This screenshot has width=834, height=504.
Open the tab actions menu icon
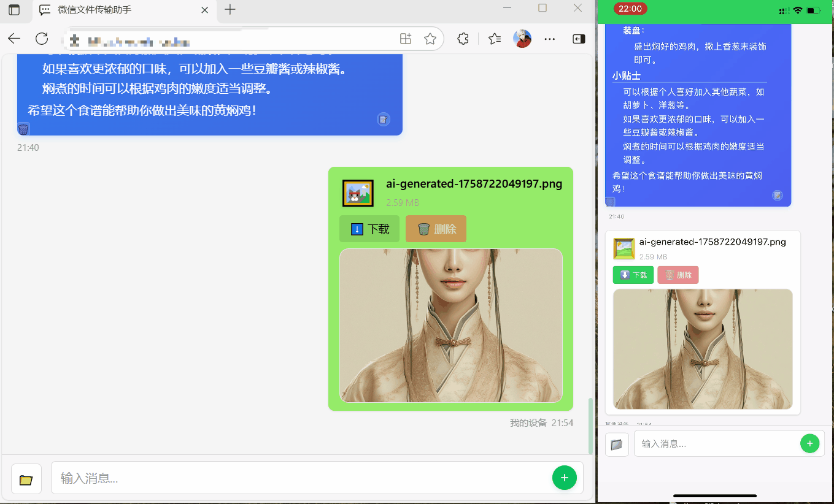click(14, 10)
